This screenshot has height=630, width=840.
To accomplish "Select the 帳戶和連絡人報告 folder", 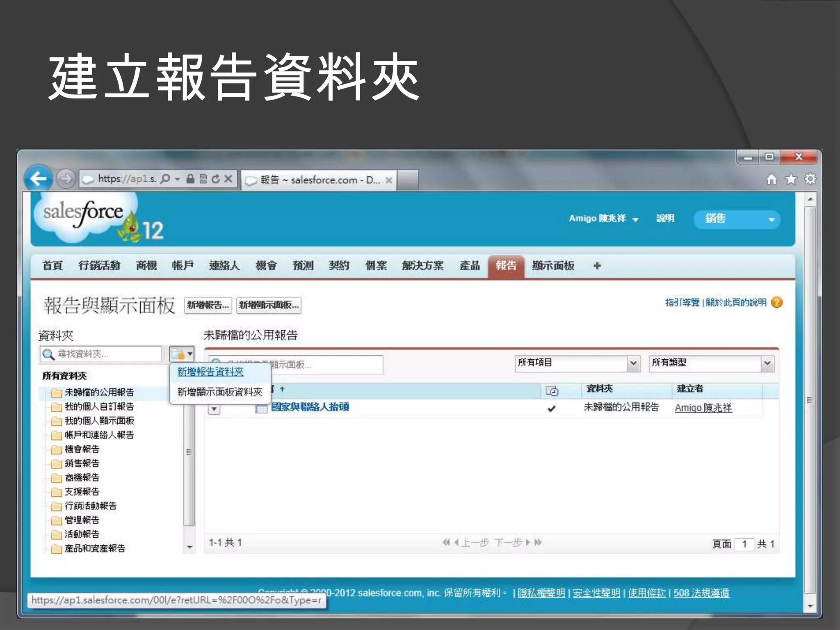I will (99, 435).
